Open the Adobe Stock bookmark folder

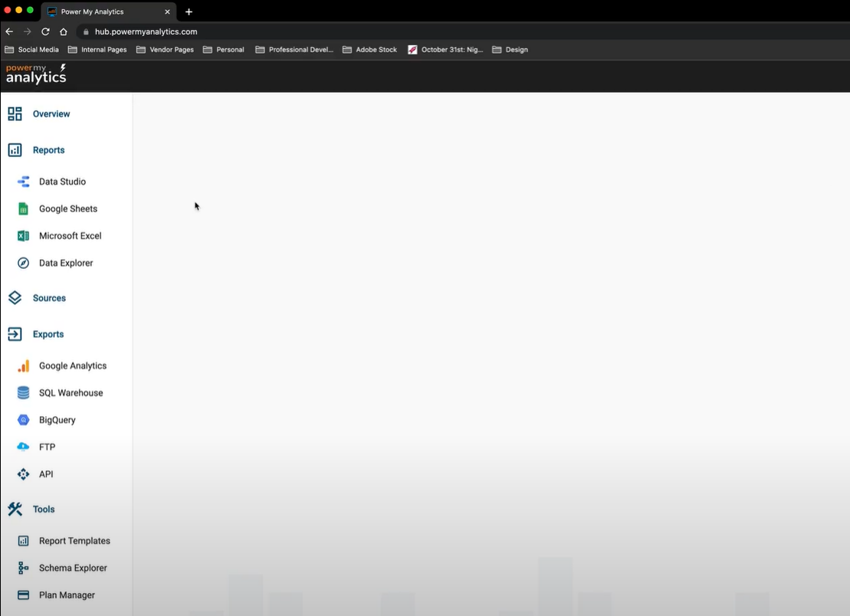pos(369,50)
